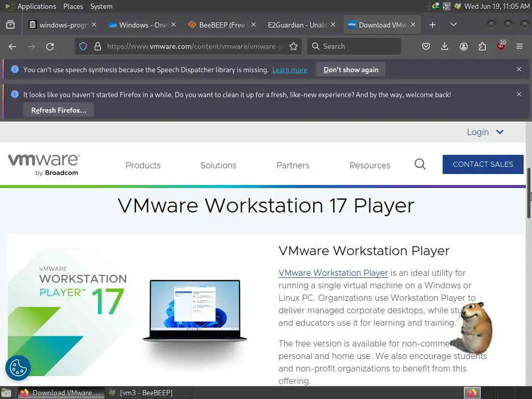The width and height of the screenshot is (532, 399).
Task: Click the show desktop icon in taskbar
Action: coord(6,393)
